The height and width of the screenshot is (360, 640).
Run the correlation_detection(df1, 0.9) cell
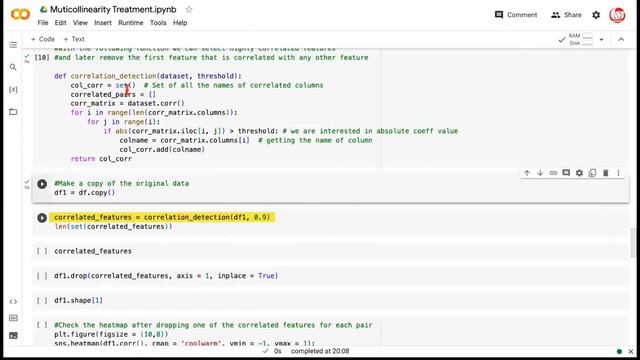pyautogui.click(x=42, y=218)
